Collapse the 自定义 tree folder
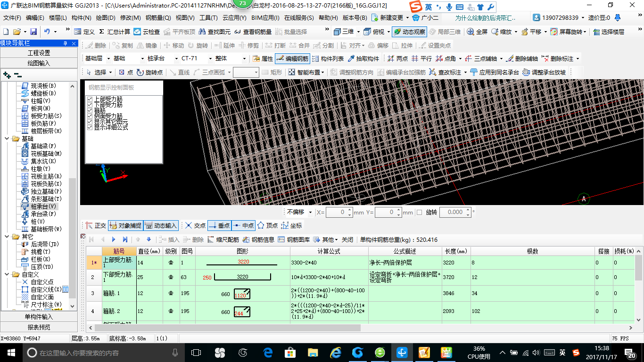Image resolution: width=644 pixels, height=362 pixels. [8, 274]
